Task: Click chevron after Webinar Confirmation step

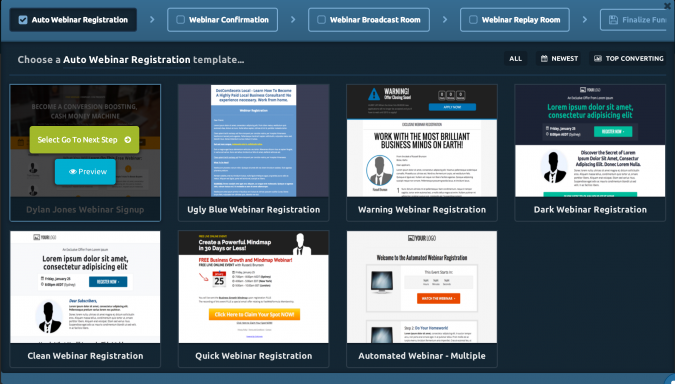Action: [293, 20]
